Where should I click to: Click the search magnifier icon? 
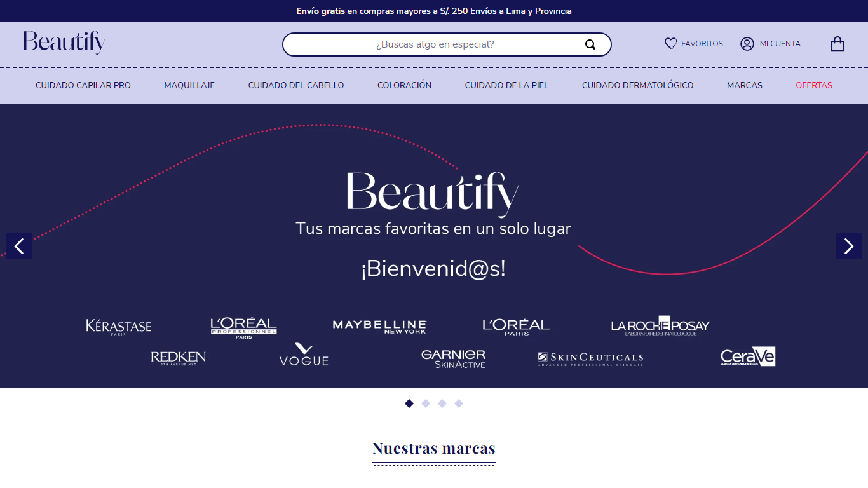tap(590, 44)
